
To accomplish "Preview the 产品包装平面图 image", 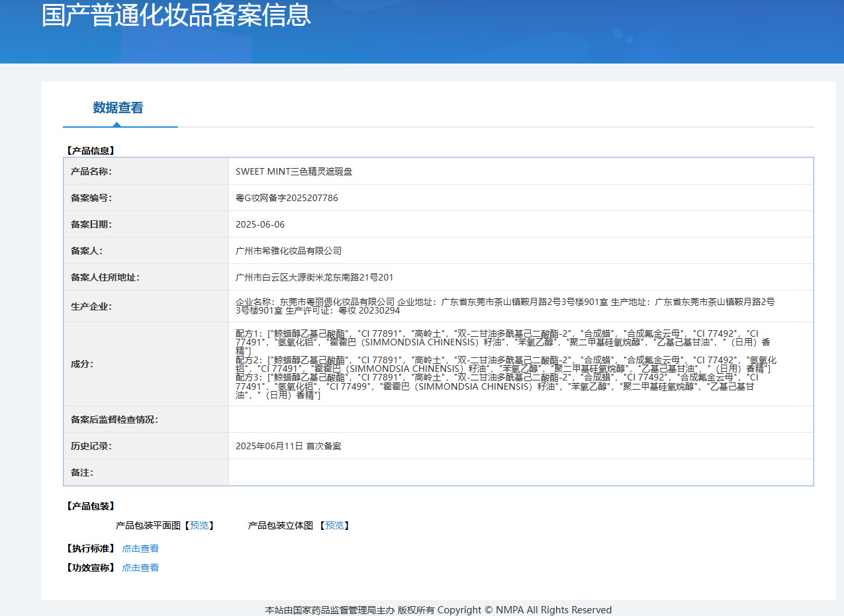I will [x=199, y=525].
